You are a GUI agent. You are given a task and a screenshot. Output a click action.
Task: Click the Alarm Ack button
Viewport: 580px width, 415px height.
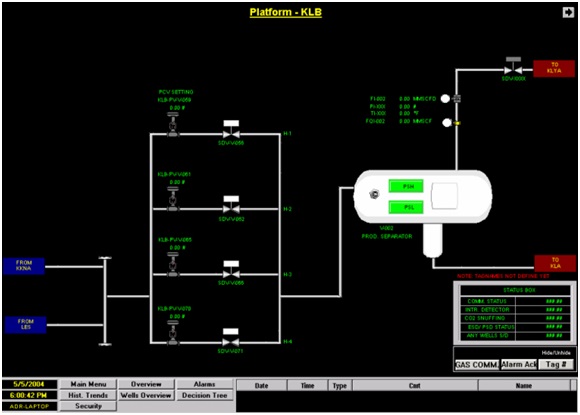coord(519,364)
